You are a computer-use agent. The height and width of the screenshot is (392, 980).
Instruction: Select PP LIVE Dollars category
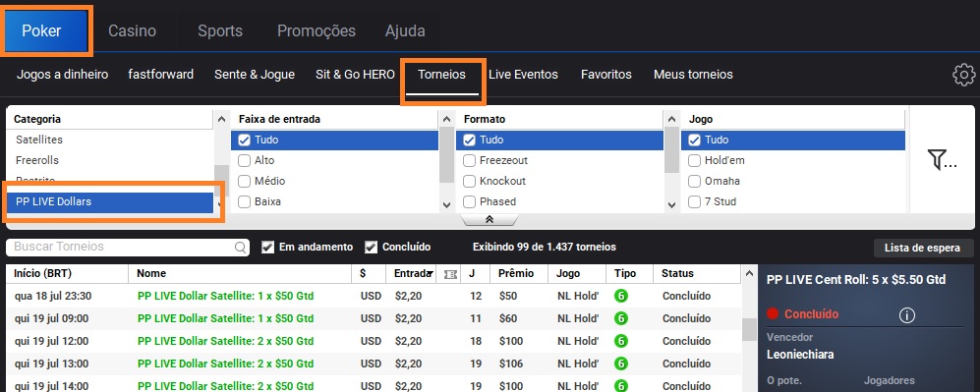click(110, 201)
